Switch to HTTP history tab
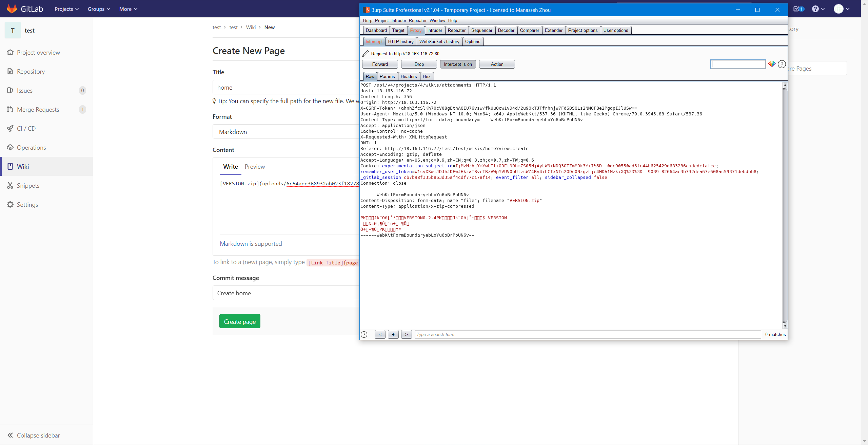The image size is (868, 445). click(401, 41)
